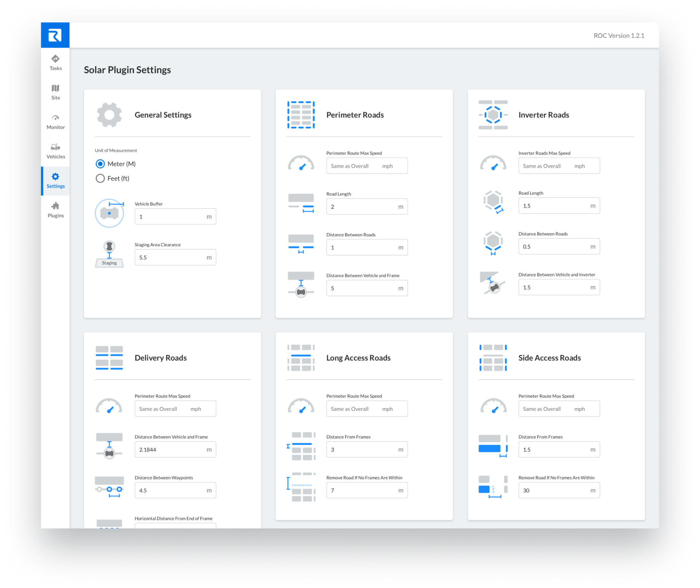Viewport: 700px width, 588px height.
Task: Edit Long Access Distance From Frames field
Action: pos(367,450)
